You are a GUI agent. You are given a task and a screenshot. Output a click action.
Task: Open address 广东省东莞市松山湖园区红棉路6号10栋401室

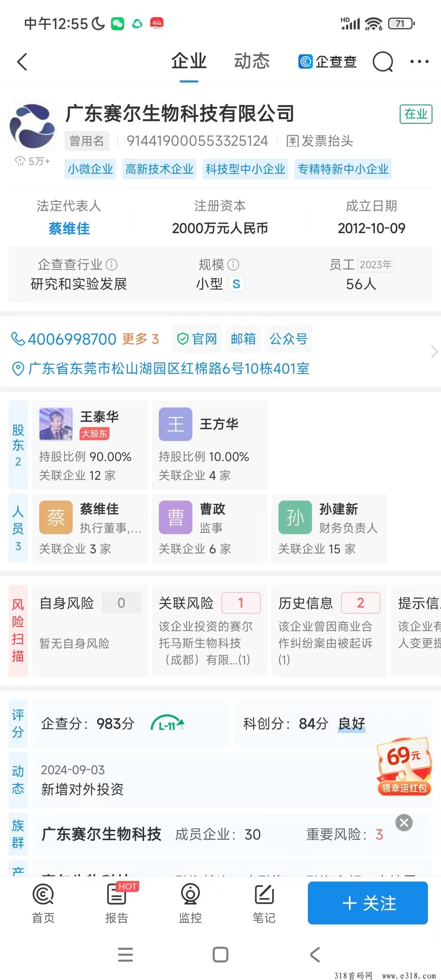click(169, 368)
